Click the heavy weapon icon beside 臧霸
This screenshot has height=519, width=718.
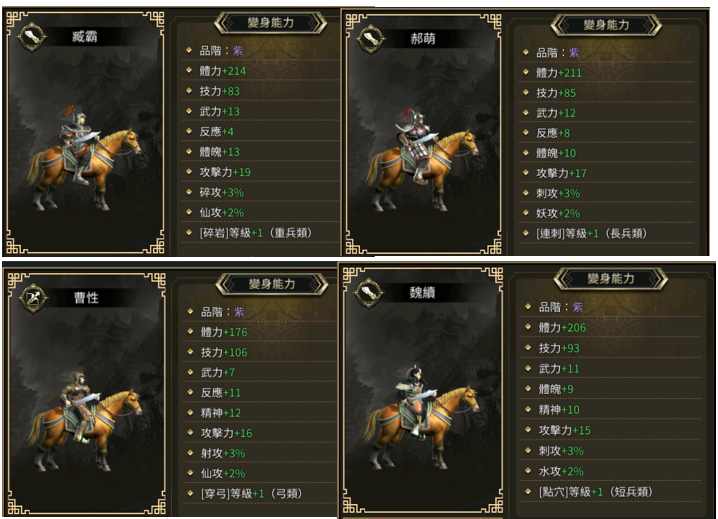click(x=32, y=37)
